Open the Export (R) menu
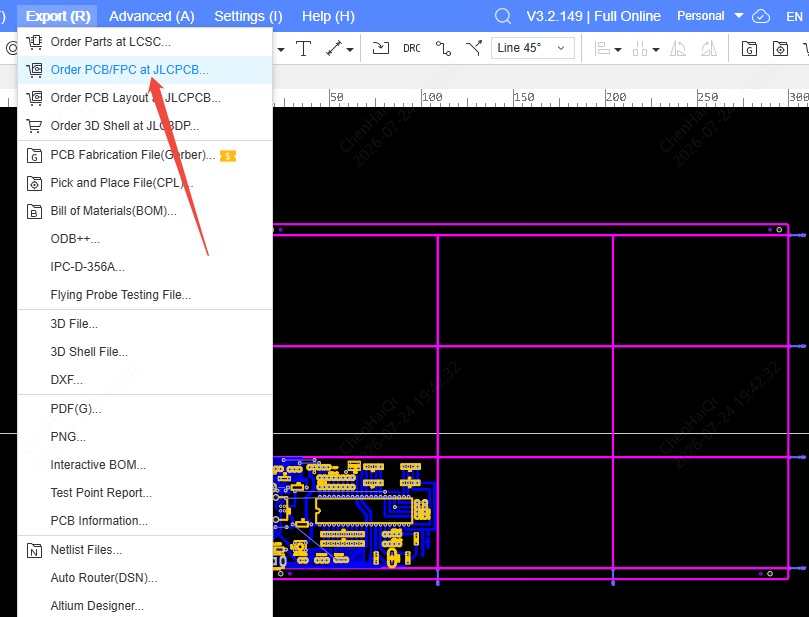Viewport: 809px width, 617px height. click(58, 16)
